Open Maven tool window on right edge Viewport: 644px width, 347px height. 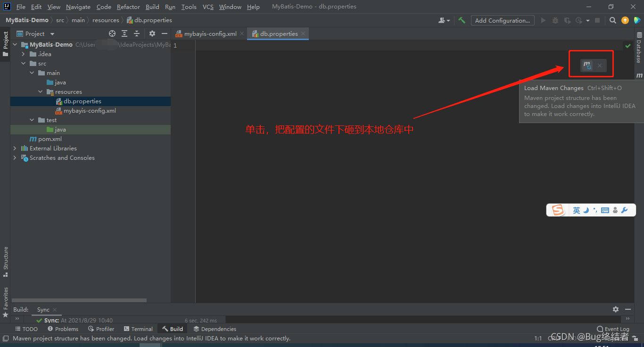639,75
